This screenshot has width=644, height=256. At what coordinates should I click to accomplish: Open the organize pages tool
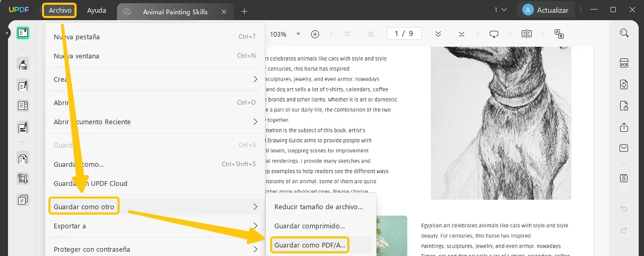pyautogui.click(x=22, y=158)
